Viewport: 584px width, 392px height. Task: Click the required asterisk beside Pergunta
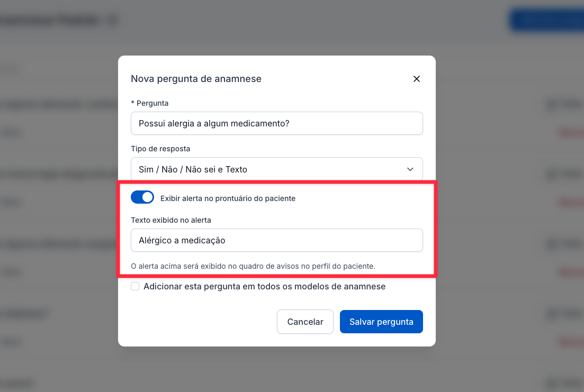pos(132,103)
